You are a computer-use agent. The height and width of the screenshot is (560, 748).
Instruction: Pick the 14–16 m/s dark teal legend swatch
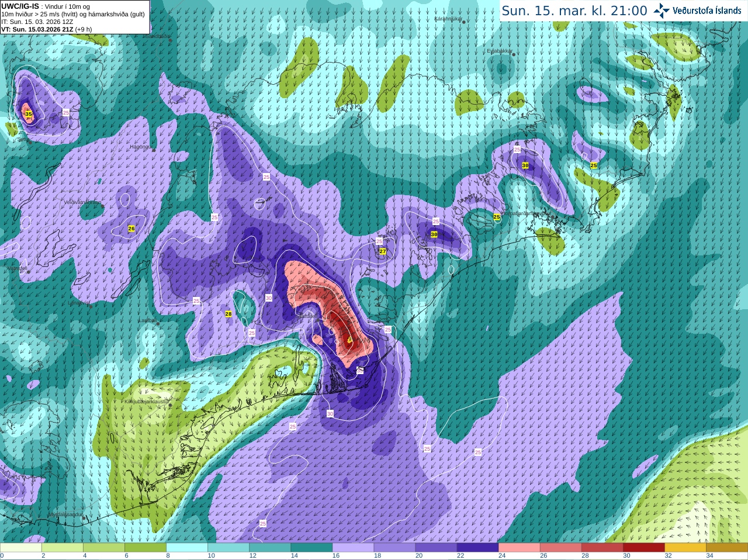[311, 548]
